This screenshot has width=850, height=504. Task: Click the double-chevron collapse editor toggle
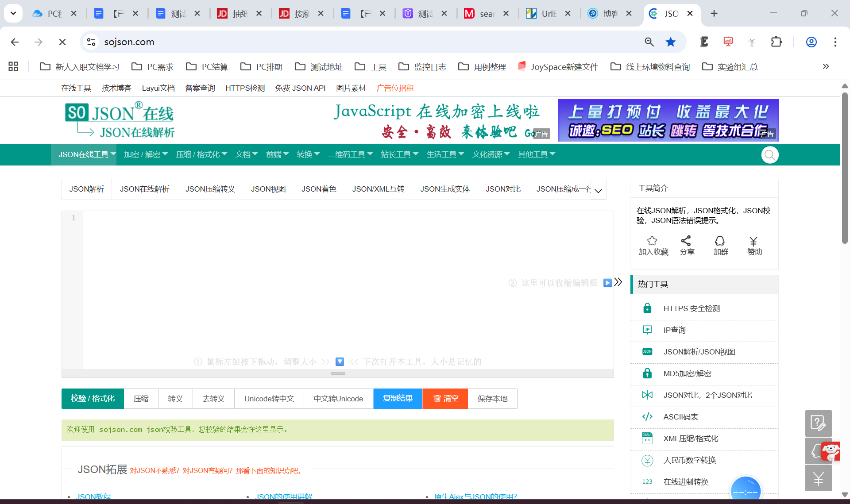click(x=618, y=282)
